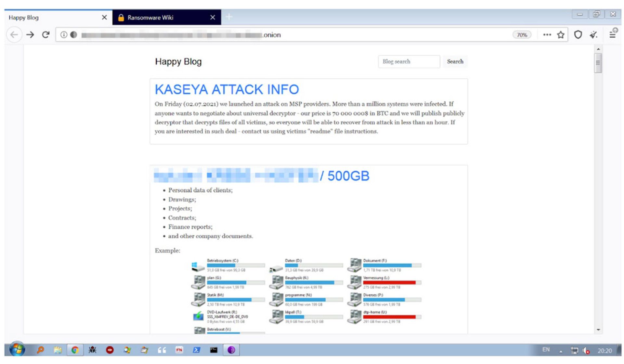Screen dimensions: 624x364
Task: Open site information icon in address bar
Action: click(x=64, y=35)
